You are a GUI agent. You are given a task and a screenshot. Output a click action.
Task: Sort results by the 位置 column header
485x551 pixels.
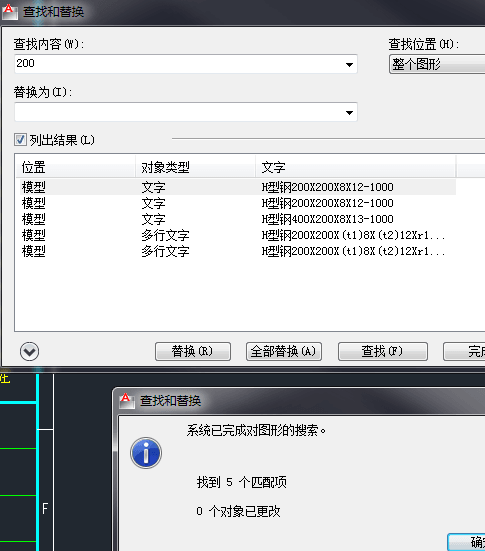coord(76,167)
